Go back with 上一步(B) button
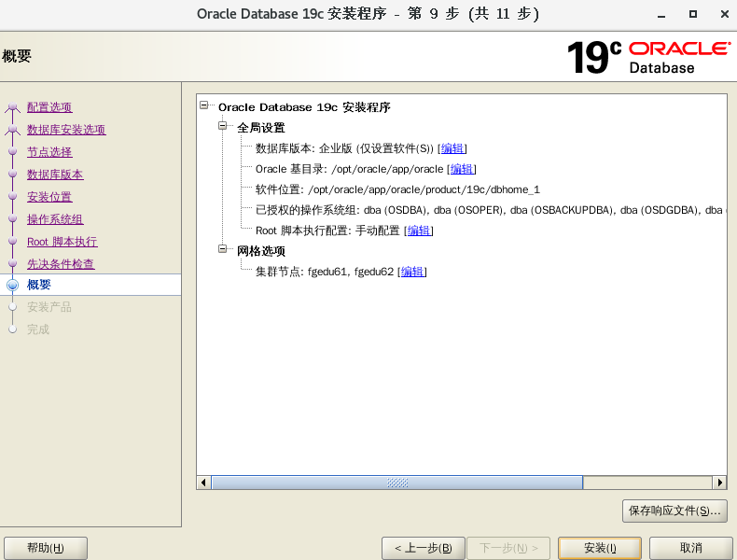Viewport: 737px width, 560px height. coord(424,548)
